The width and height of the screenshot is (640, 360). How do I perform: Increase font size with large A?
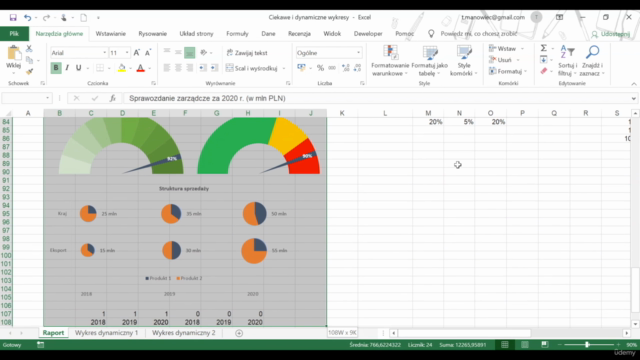click(x=137, y=53)
